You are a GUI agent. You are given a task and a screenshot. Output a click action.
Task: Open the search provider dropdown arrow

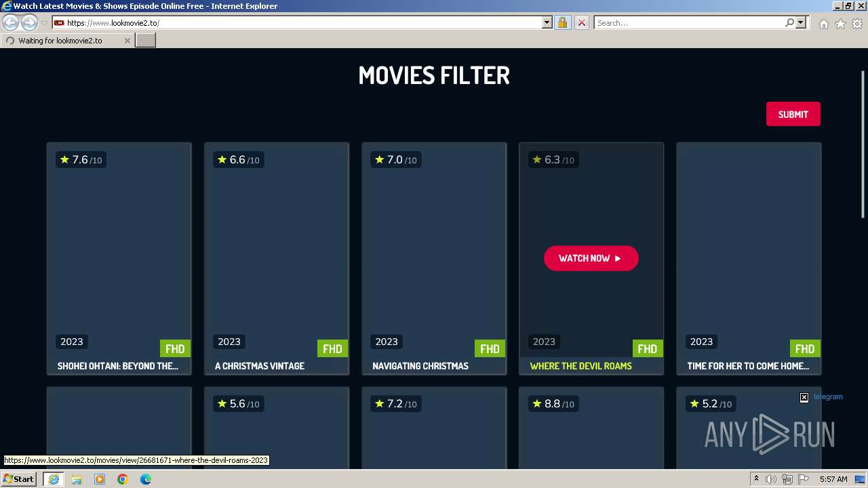[x=801, y=22]
